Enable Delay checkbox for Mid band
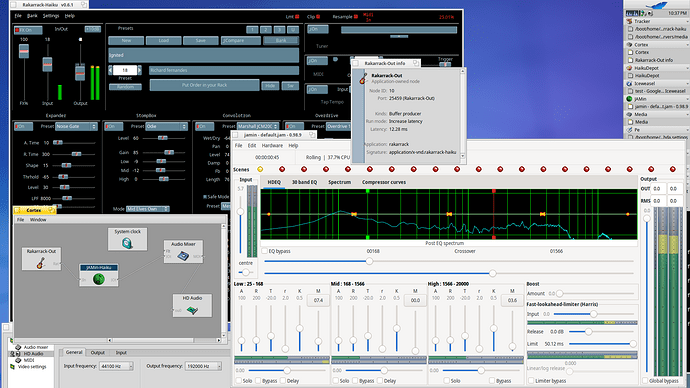 [380, 381]
